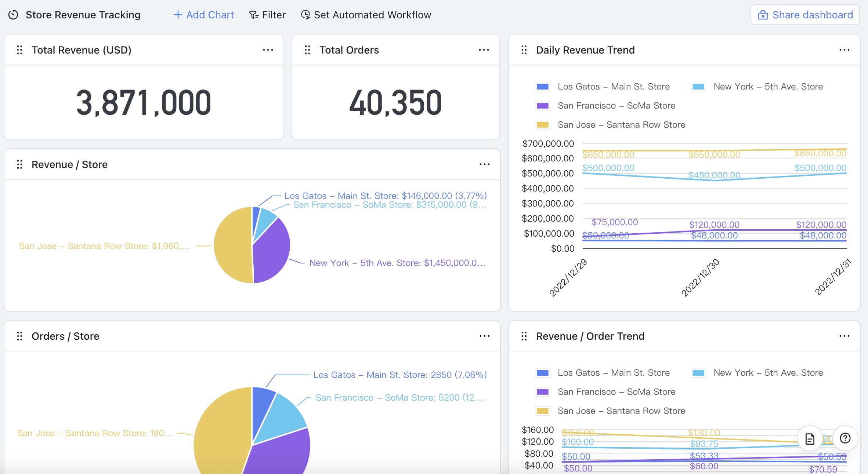Click Revenue / Order Trend ellipsis icon

tap(845, 336)
